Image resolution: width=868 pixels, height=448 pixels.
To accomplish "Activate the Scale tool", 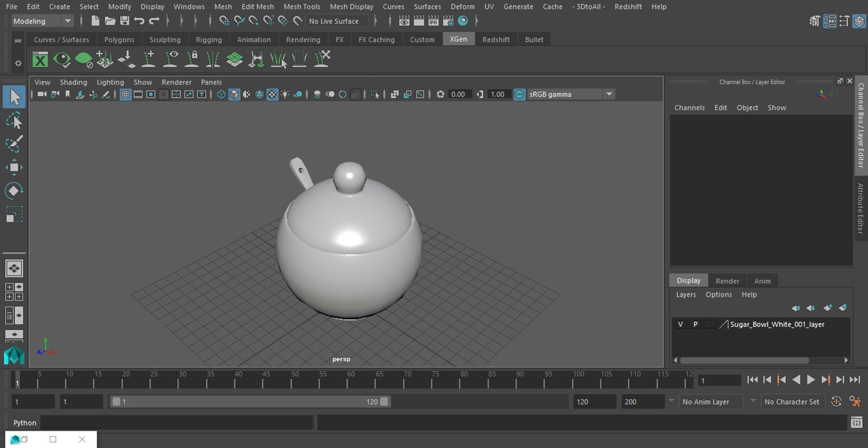I will pos(14,214).
